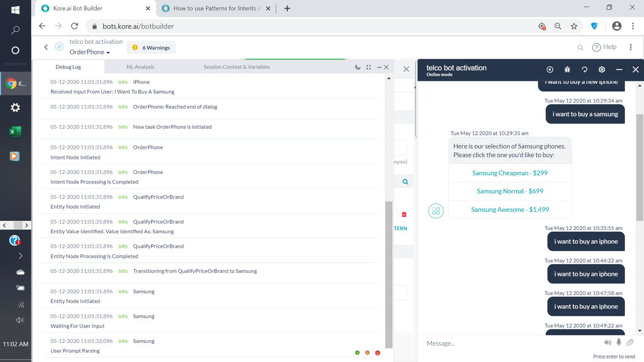Viewport: 644px width, 362px height.
Task: Open Settings gear from the taskbar
Action: pyautogui.click(x=15, y=108)
